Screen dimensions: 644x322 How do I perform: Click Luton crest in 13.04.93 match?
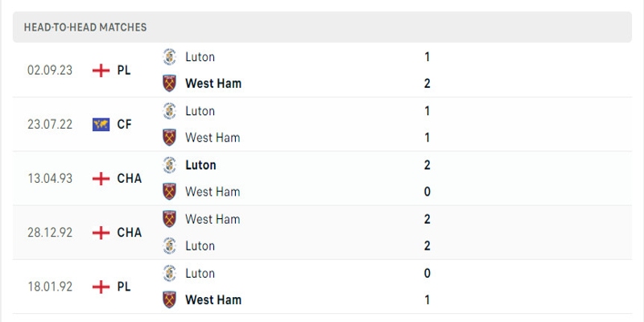(169, 165)
